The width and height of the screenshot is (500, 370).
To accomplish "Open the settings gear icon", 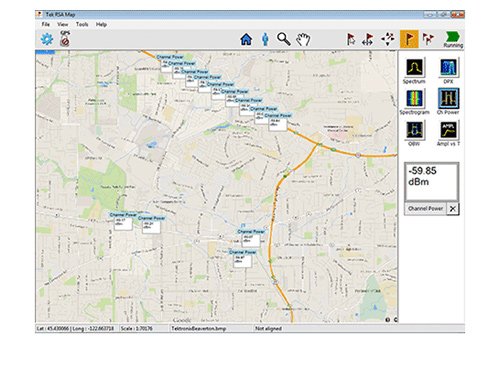I will (47, 39).
